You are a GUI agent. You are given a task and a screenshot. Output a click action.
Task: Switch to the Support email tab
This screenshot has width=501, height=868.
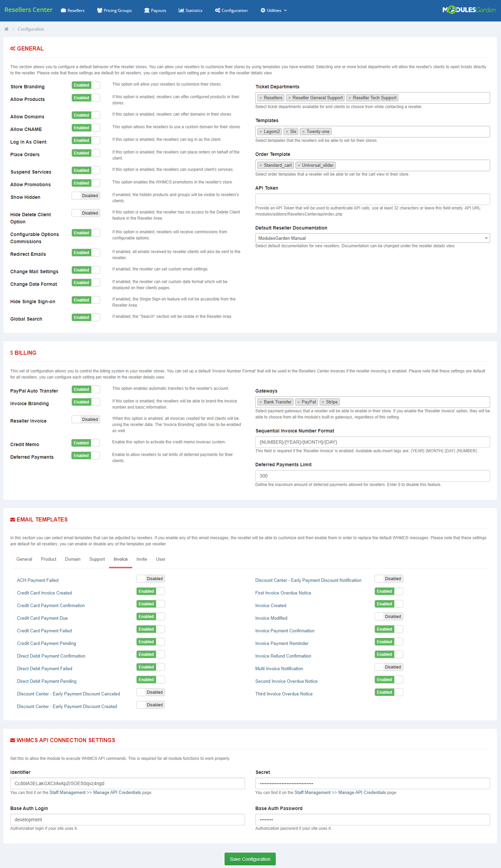pyautogui.click(x=97, y=559)
